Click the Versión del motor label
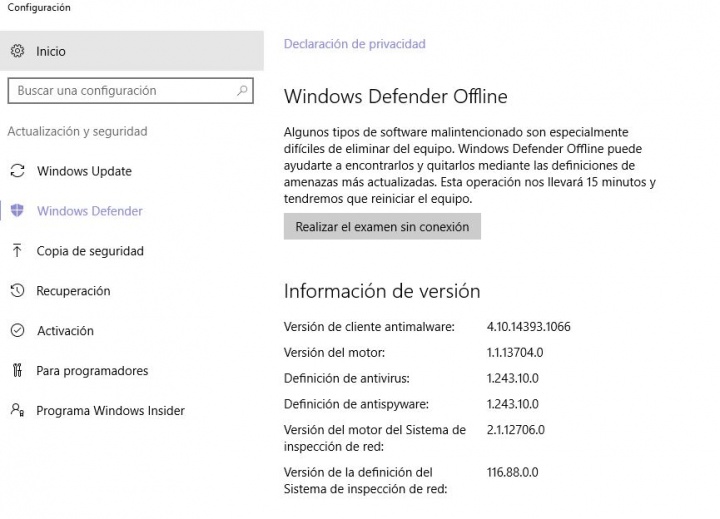Image resolution: width=720 pixels, height=519 pixels. tap(334, 352)
